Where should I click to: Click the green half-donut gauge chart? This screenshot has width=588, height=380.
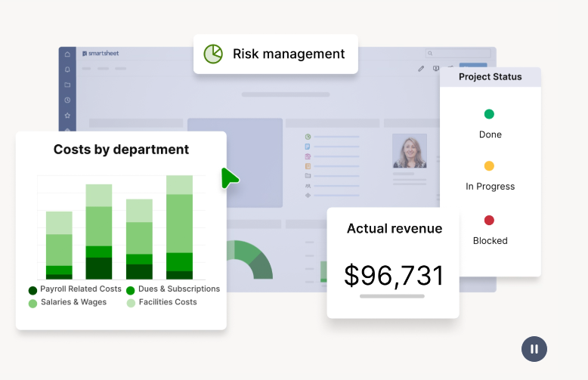[249, 260]
